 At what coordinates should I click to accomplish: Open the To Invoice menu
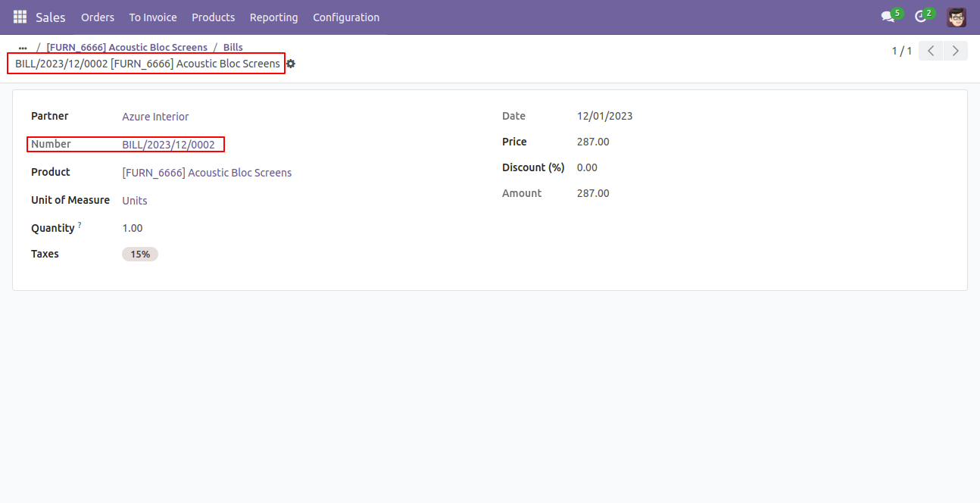[153, 17]
